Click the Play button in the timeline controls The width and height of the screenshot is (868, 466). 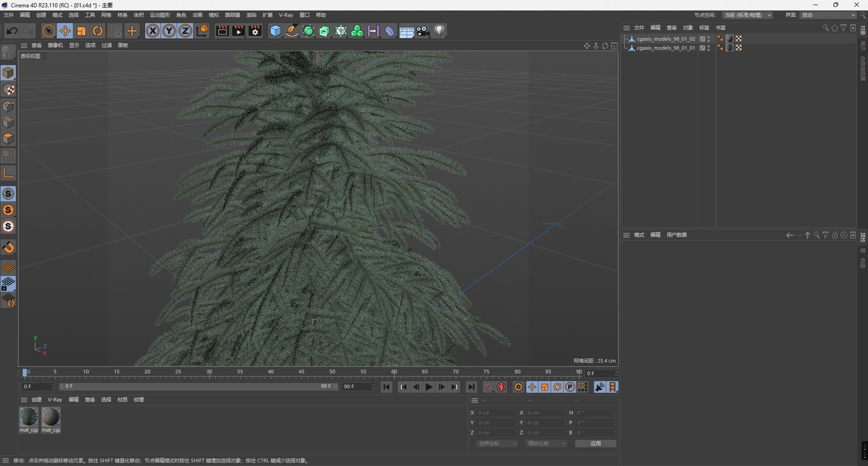(x=428, y=387)
